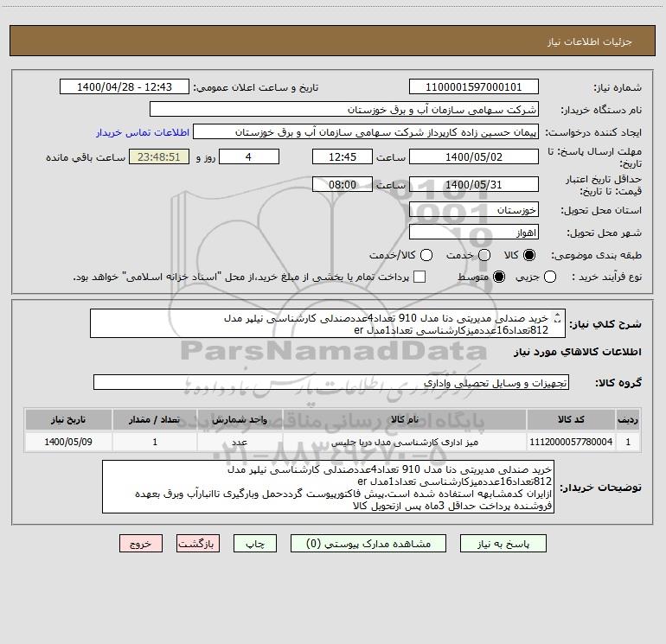Click the ایجاد کننده درخواست field
The image size is (666, 644).
pos(366,131)
